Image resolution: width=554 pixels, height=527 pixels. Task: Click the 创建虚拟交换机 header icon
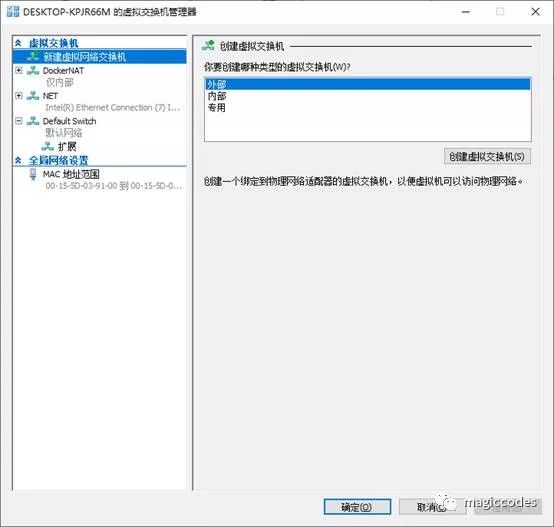tap(208, 46)
